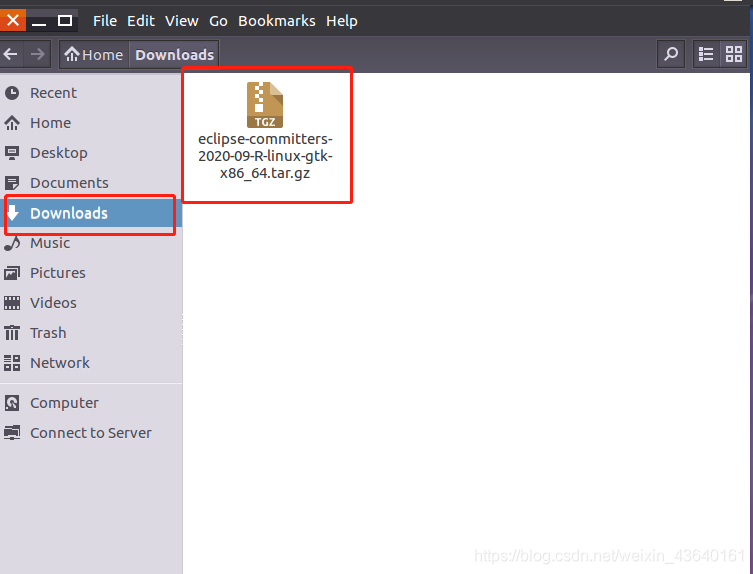The image size is (753, 574).
Task: Click the Pictures icon in sidebar
Action: tap(12, 273)
